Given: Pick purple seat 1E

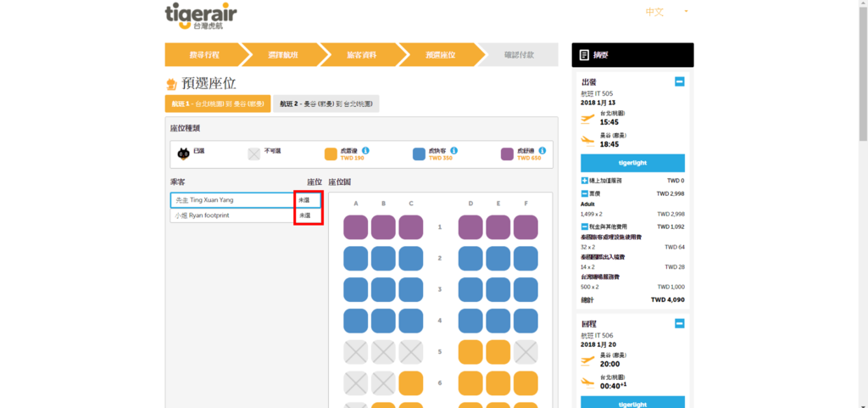Looking at the screenshot, I should [x=498, y=227].
